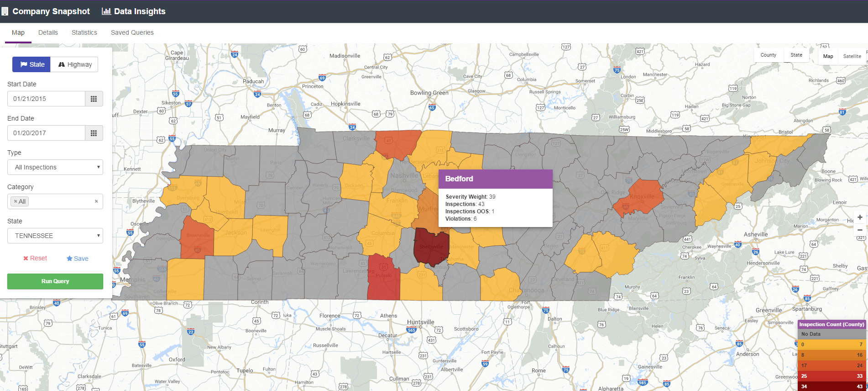
Task: Click the Start Date input field
Action: [46, 99]
